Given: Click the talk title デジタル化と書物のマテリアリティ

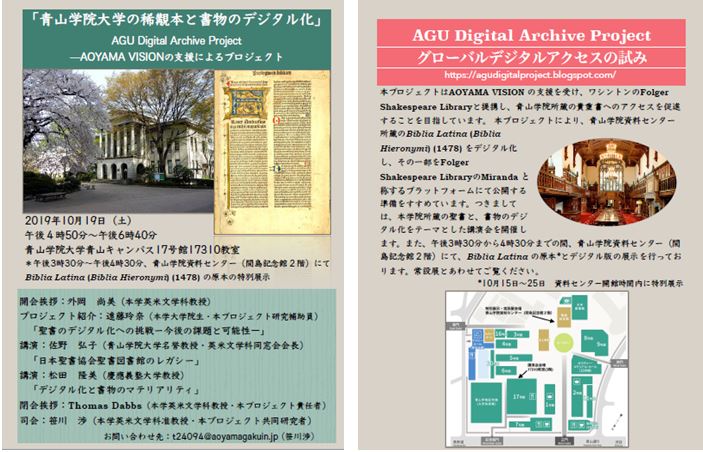Looking at the screenshot, I should [x=117, y=390].
